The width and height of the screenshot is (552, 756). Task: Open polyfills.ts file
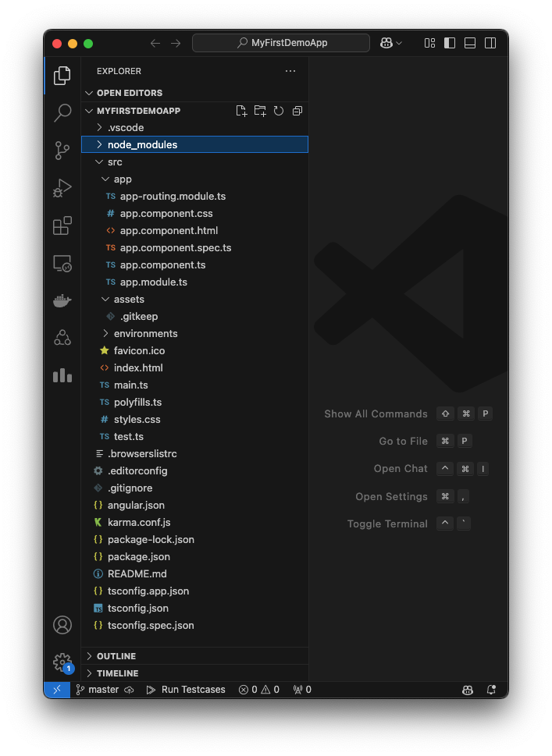tap(195, 402)
